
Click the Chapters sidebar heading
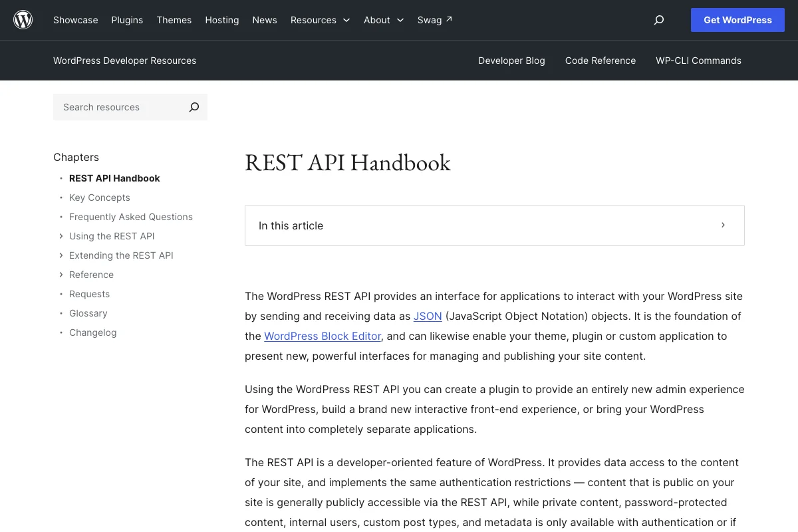point(76,157)
